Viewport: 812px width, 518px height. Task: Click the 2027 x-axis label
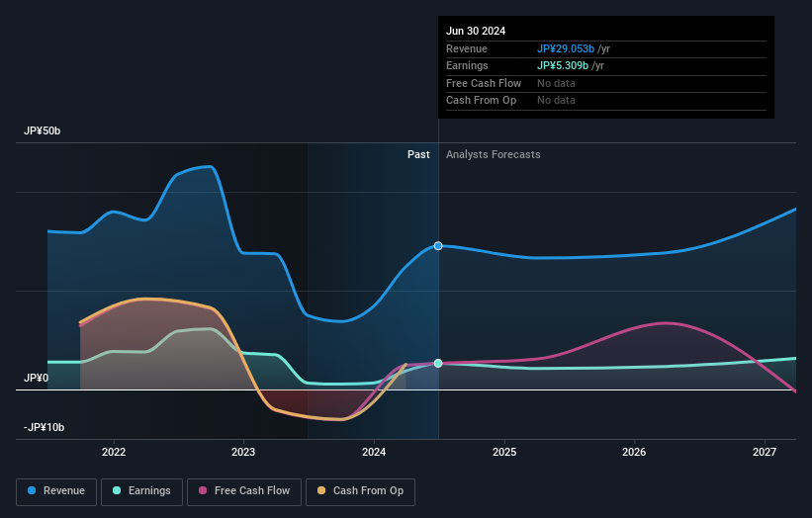[765, 452]
